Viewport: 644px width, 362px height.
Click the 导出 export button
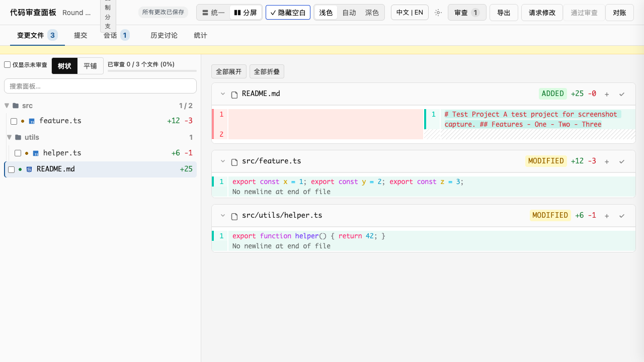pyautogui.click(x=504, y=13)
